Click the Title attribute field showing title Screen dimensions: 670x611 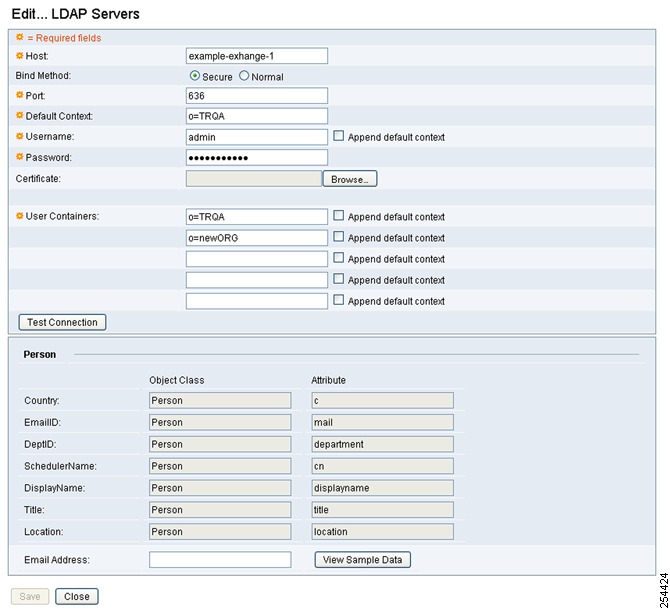click(x=382, y=510)
